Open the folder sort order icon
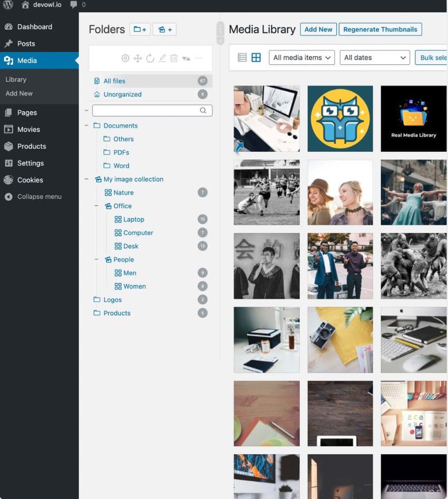Screen dimensions: 448x499 [x=187, y=58]
